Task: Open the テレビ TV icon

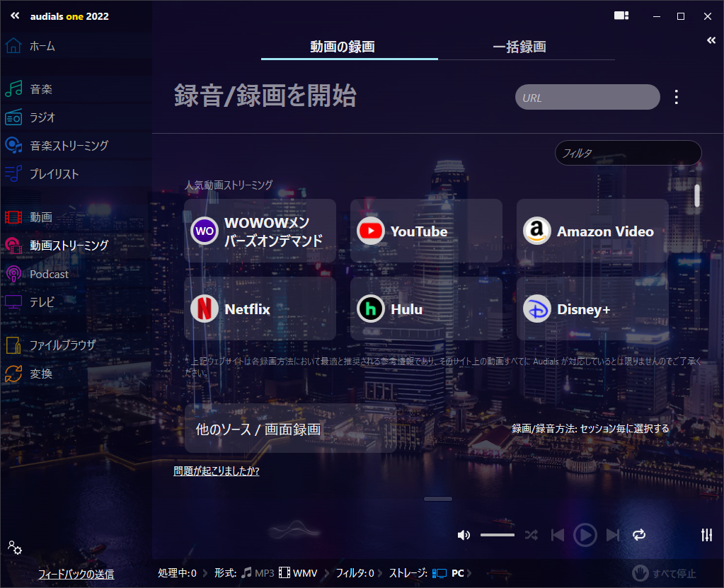Action: [x=13, y=302]
